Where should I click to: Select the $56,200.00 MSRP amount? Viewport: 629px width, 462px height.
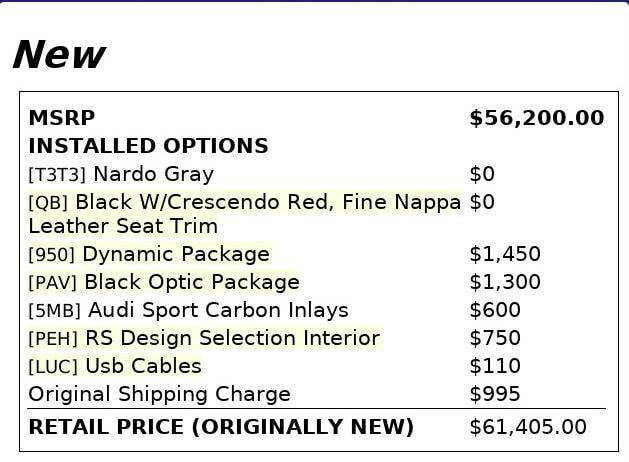pos(536,118)
